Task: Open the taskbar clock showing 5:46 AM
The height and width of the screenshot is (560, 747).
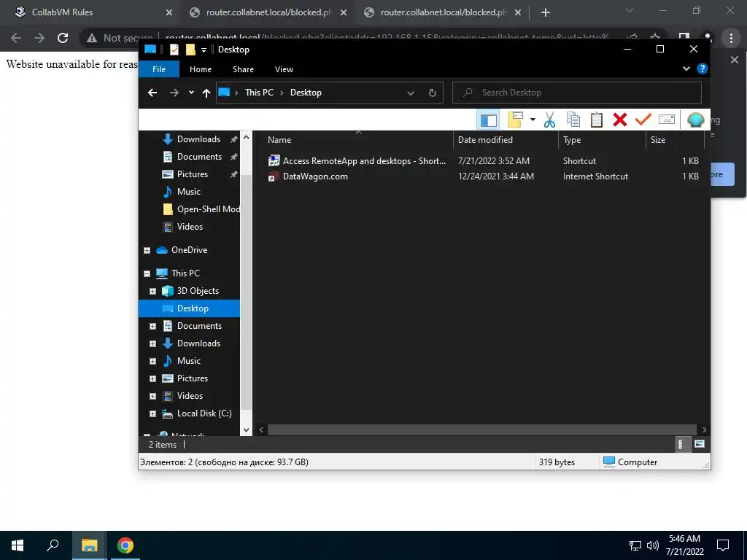Action: [x=684, y=545]
